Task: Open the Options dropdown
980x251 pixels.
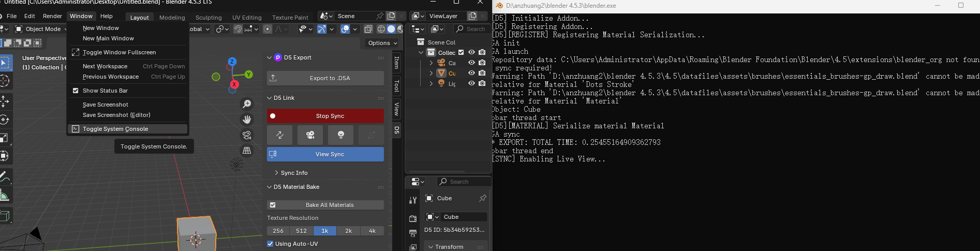Action: click(x=382, y=43)
